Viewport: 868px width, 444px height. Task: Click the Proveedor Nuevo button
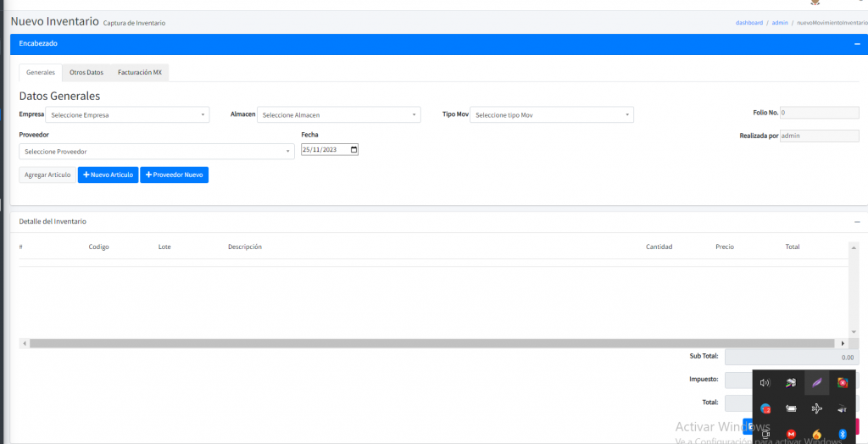(x=174, y=175)
